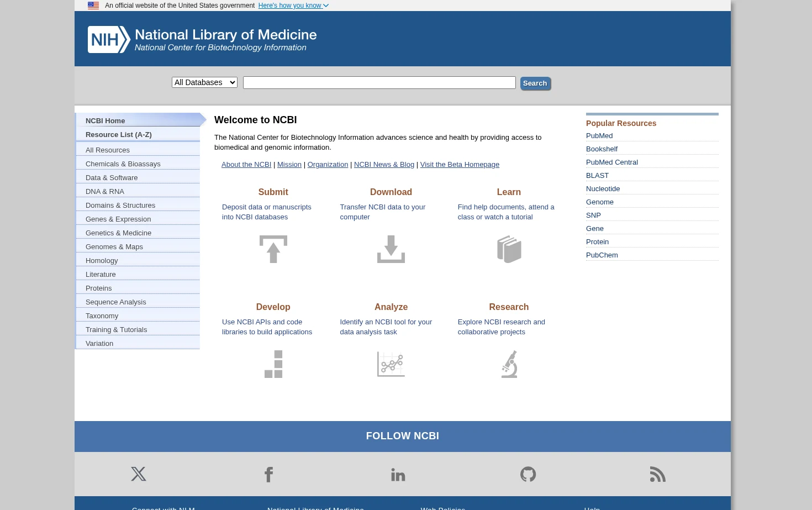Follow the Mission link

(289, 165)
